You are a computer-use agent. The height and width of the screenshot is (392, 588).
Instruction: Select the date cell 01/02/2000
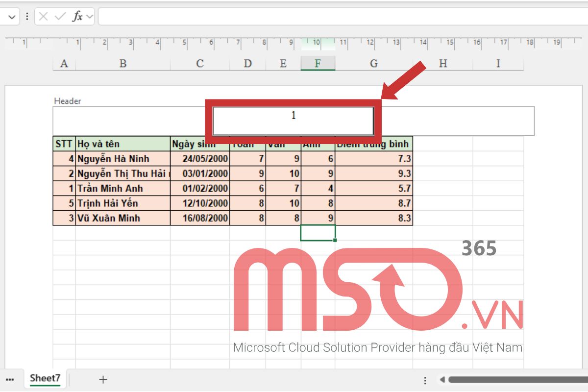200,188
